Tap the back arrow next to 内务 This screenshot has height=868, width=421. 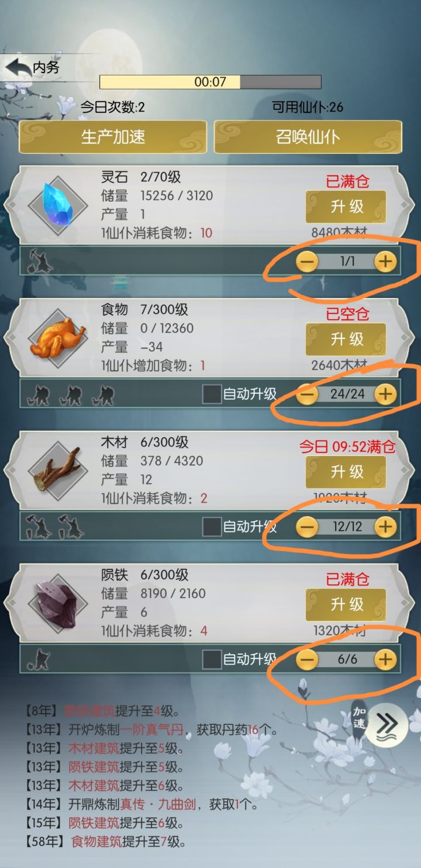coord(18,68)
